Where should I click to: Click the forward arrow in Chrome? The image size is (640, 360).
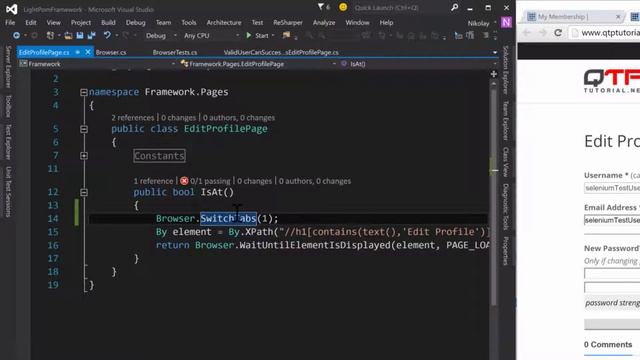coord(542,33)
